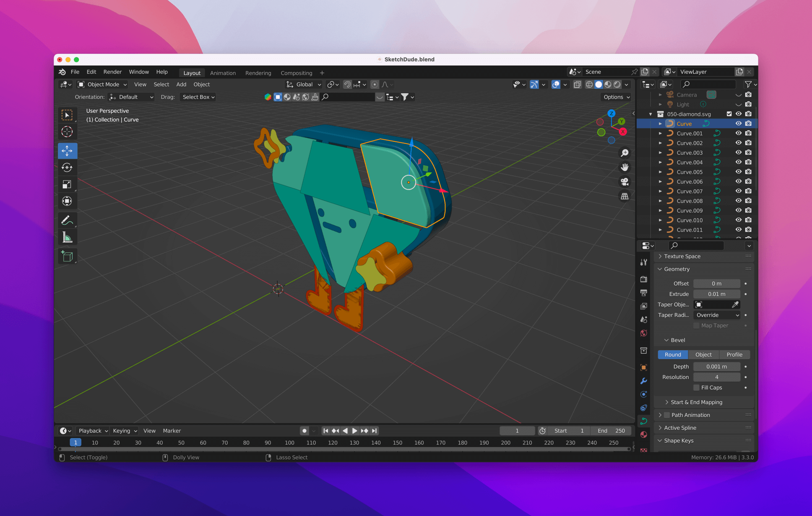Toggle X-ray viewport shading mode
The width and height of the screenshot is (812, 516).
point(577,84)
